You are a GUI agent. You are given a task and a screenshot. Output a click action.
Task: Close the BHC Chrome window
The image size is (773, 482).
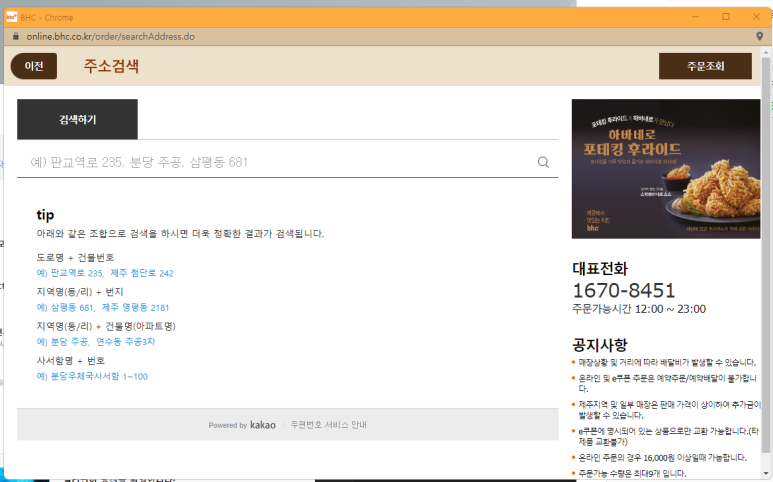756,17
